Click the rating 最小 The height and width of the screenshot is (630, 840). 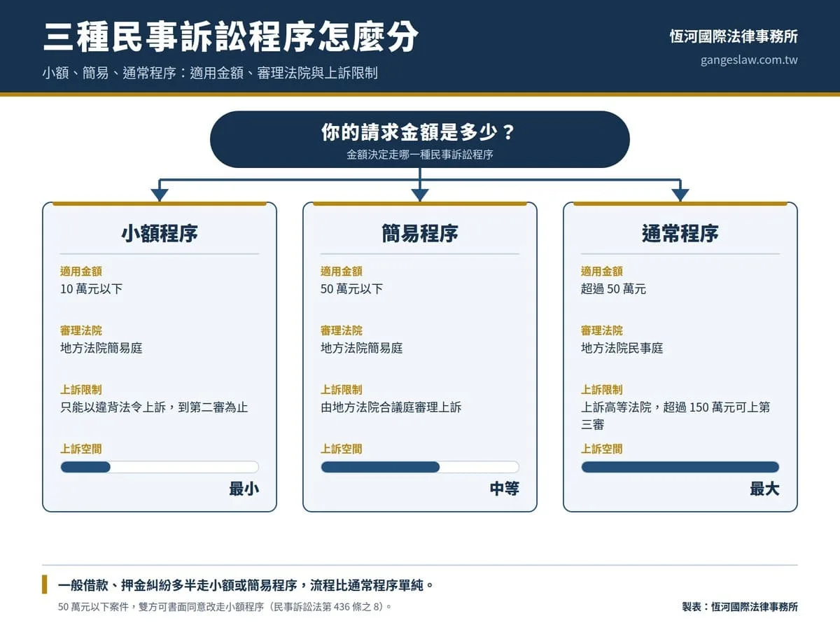(x=244, y=489)
